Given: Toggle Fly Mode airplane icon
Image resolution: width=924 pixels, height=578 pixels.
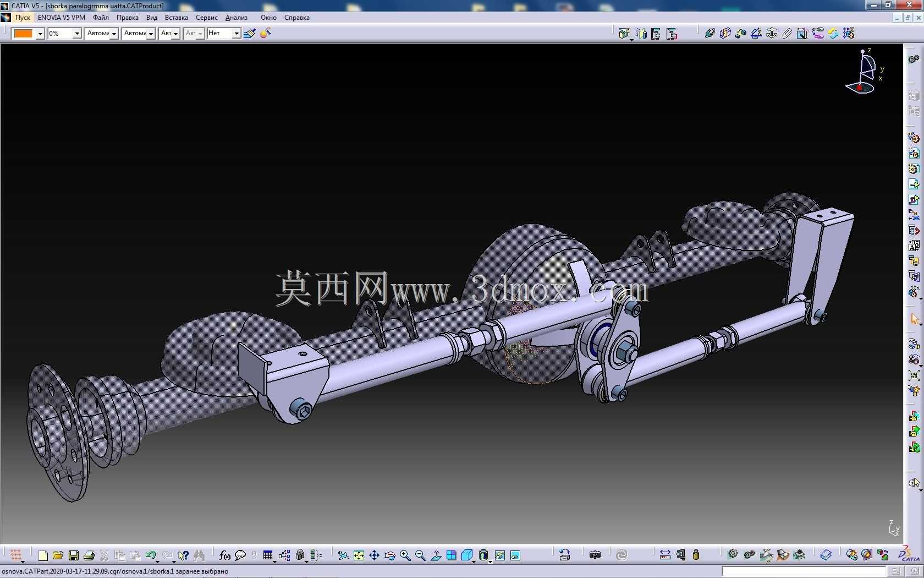Looking at the screenshot, I should [x=343, y=555].
